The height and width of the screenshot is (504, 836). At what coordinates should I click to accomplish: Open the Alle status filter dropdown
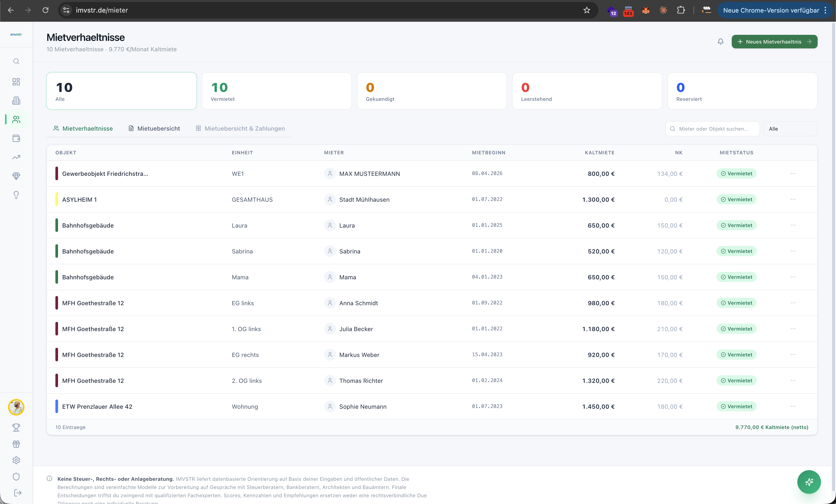(790, 129)
